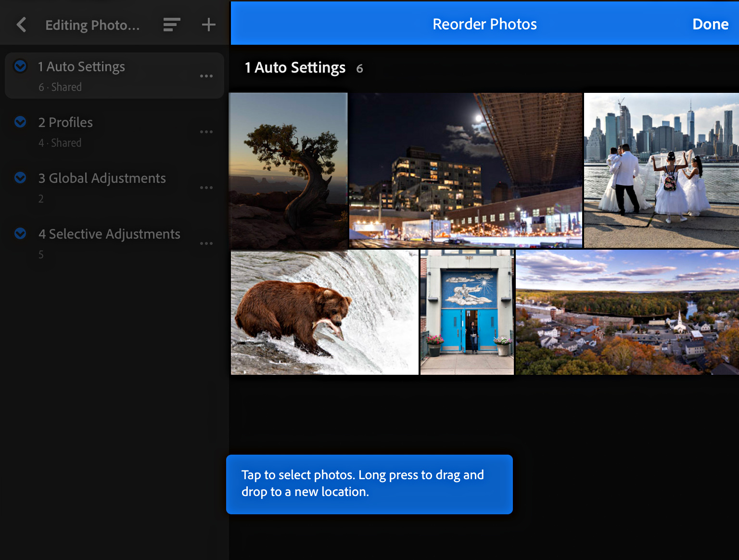Tap the chevron badge beside Selective Adjustments

click(20, 233)
